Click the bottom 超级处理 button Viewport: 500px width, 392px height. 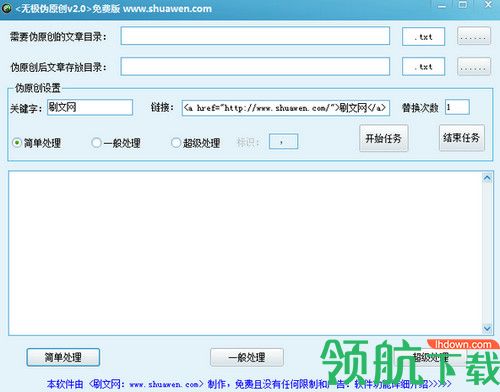430,357
